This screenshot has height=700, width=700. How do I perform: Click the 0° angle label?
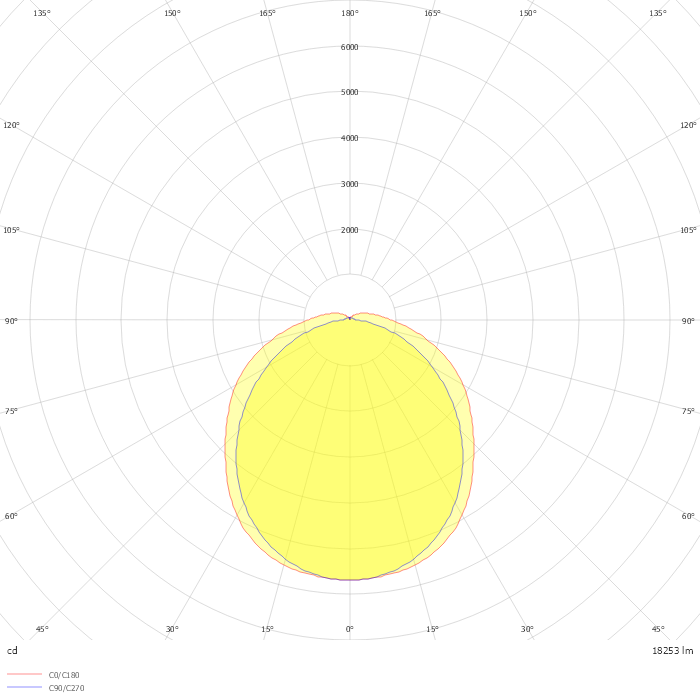tap(350, 629)
